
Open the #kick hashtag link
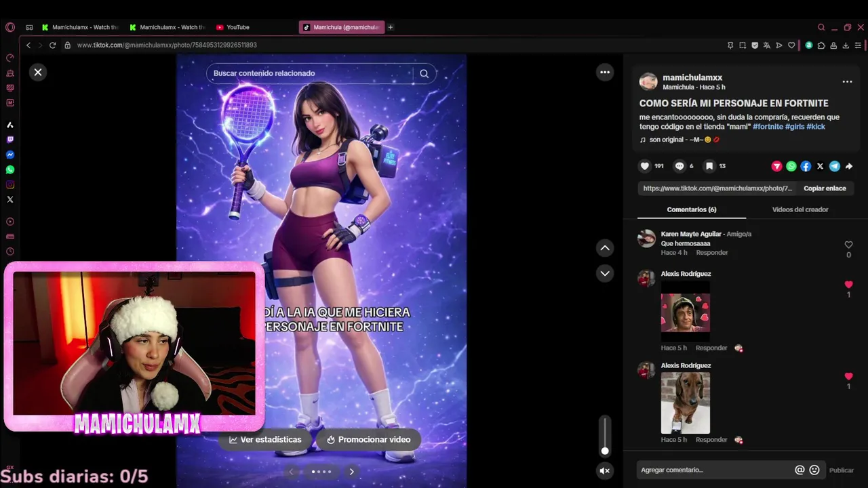(816, 127)
